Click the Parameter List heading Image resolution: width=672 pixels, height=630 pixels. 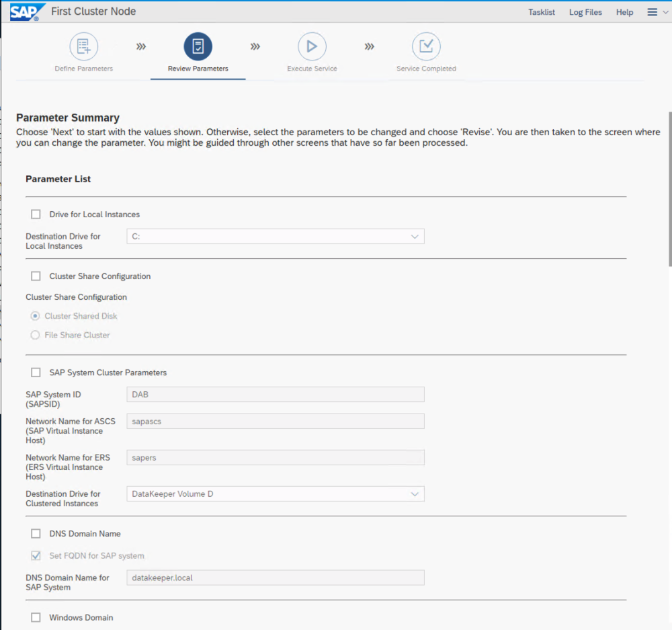click(58, 180)
